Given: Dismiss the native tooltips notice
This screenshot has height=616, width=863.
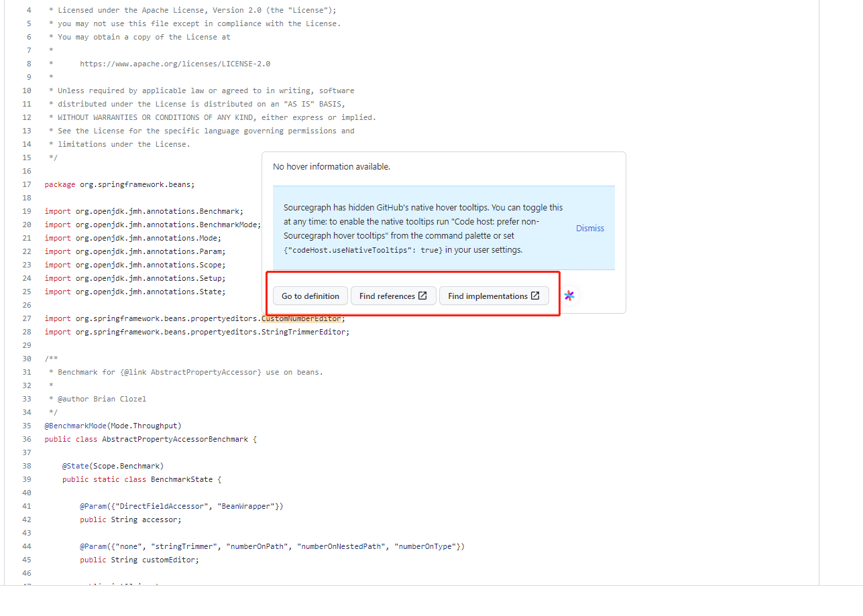Looking at the screenshot, I should point(590,228).
